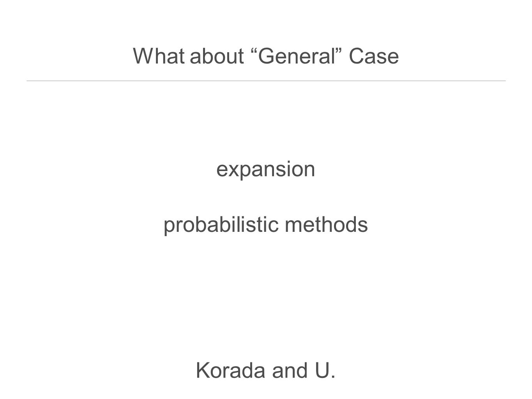Click the "probabilistic methods" text line
Image resolution: width=532 pixels, height=399 pixels.
pyautogui.click(x=266, y=225)
